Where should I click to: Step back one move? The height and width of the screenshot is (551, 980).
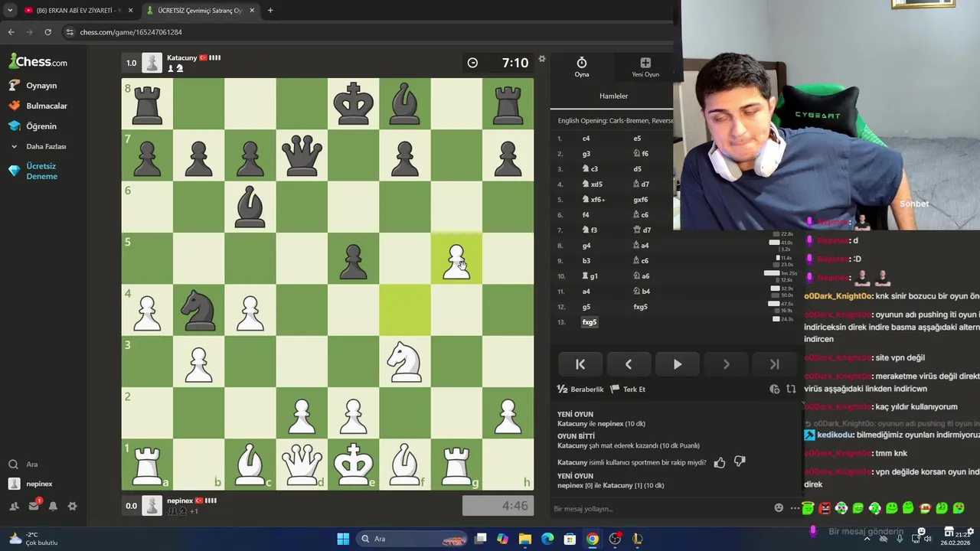[x=629, y=364]
